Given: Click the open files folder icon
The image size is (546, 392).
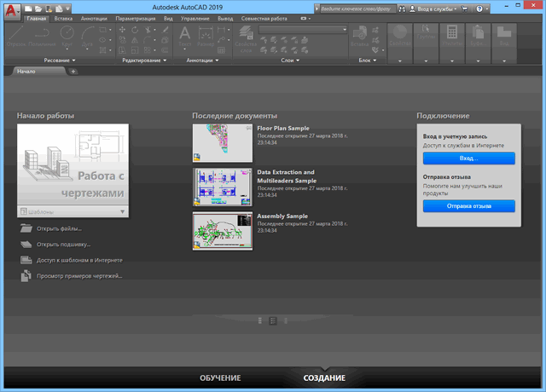Looking at the screenshot, I should 26,228.
